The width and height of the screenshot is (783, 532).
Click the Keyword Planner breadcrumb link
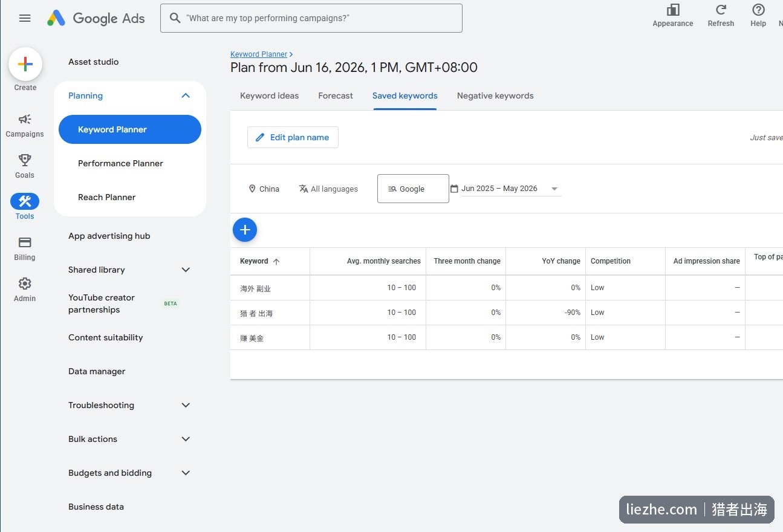[x=259, y=54]
